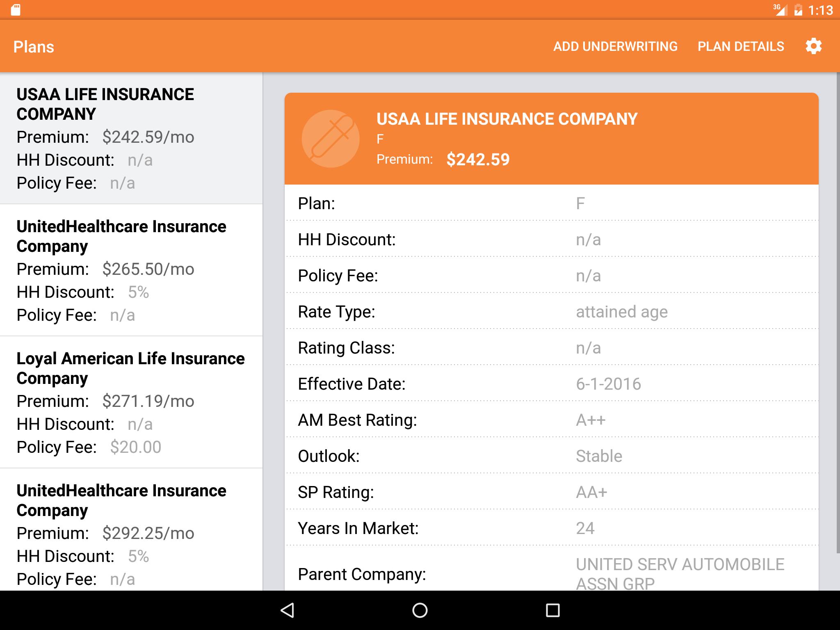Click Rating Class row

pyautogui.click(x=552, y=348)
